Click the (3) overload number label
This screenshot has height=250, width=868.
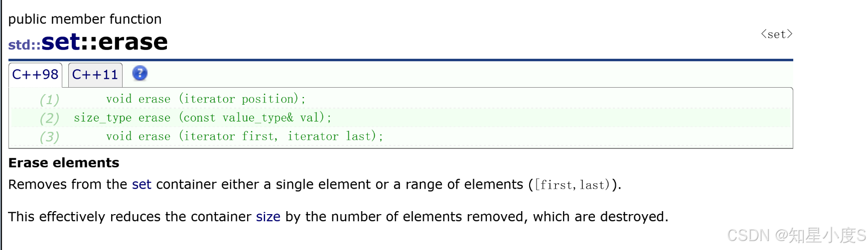(x=49, y=136)
